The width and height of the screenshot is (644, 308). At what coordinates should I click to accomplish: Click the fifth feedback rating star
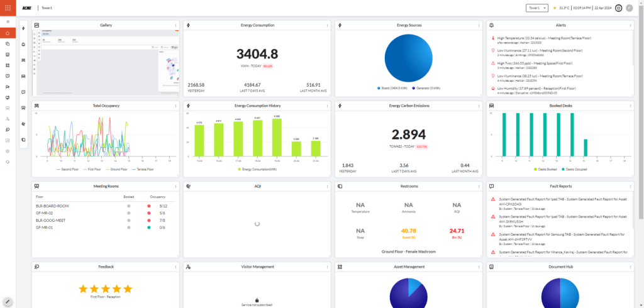[x=128, y=289]
